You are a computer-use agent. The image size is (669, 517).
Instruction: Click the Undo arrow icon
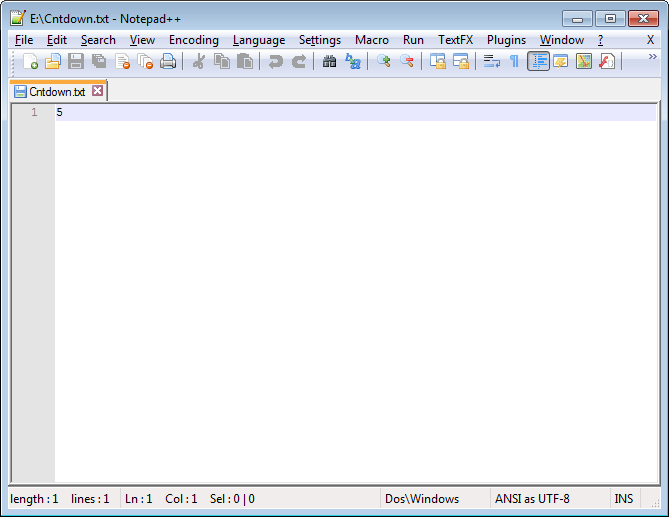[275, 62]
